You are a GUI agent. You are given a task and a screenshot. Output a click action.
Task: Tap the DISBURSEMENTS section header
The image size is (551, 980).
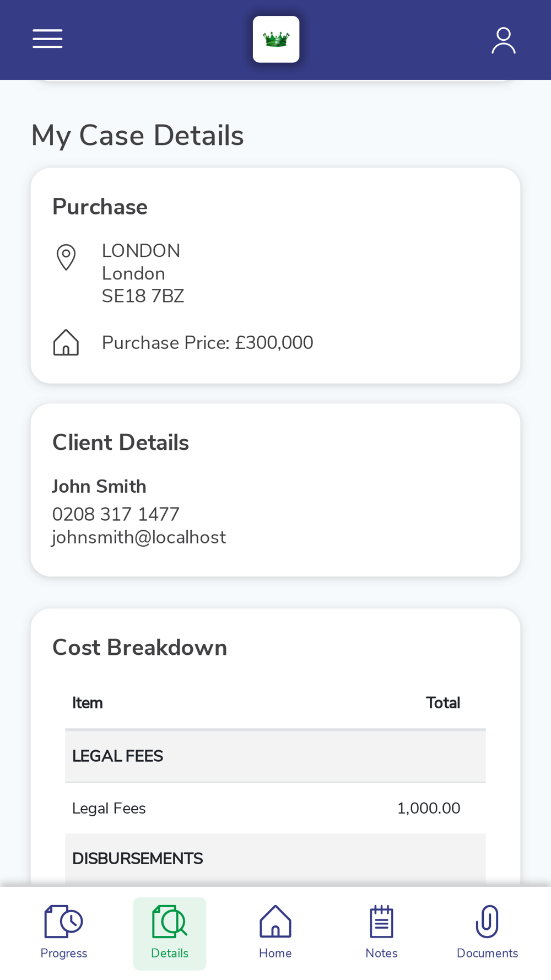[275, 859]
